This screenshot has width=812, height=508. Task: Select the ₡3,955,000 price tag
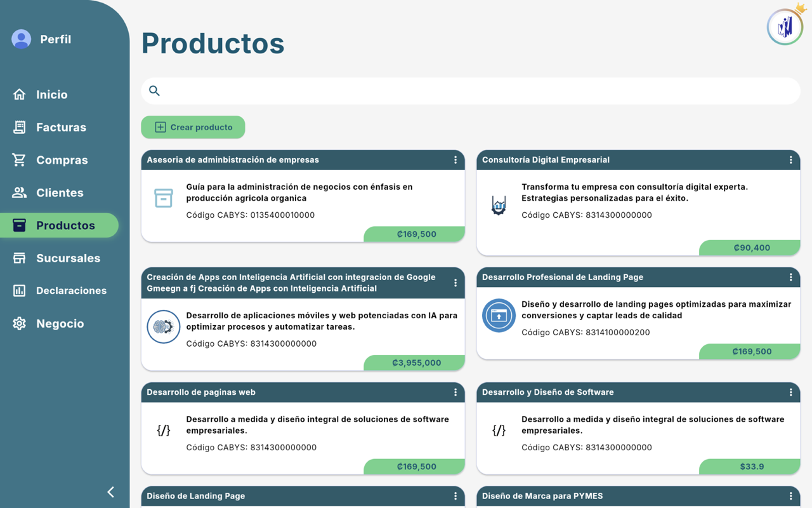(x=414, y=363)
